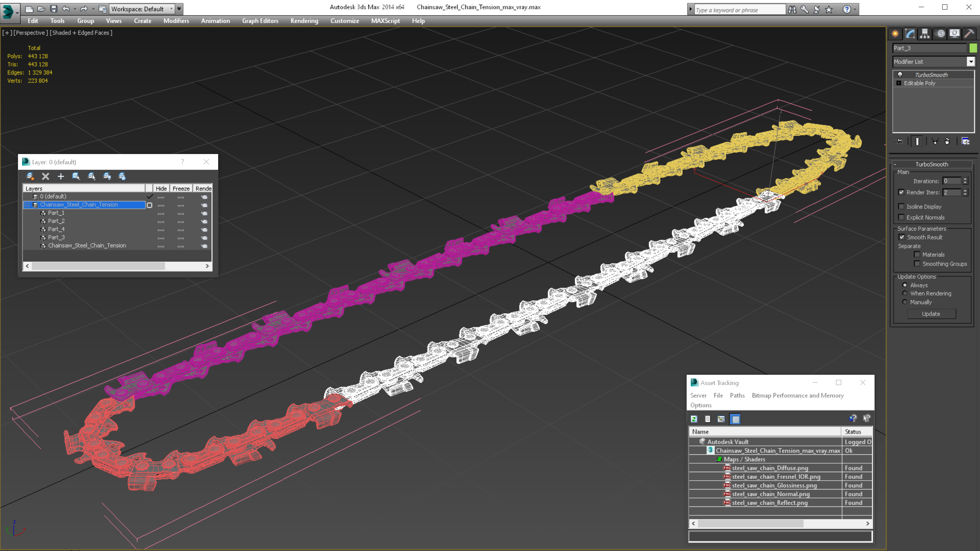
Task: Open the Utilities hammer panel tab
Action: (969, 33)
